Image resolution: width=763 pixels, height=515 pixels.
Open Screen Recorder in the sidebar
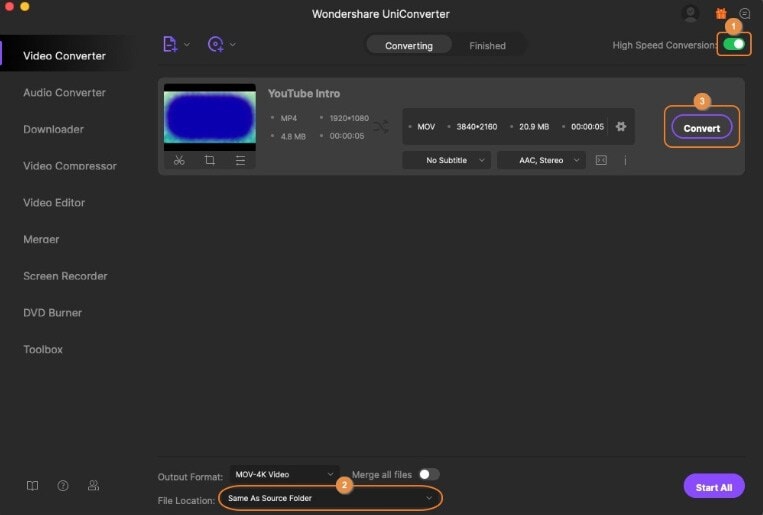click(65, 276)
